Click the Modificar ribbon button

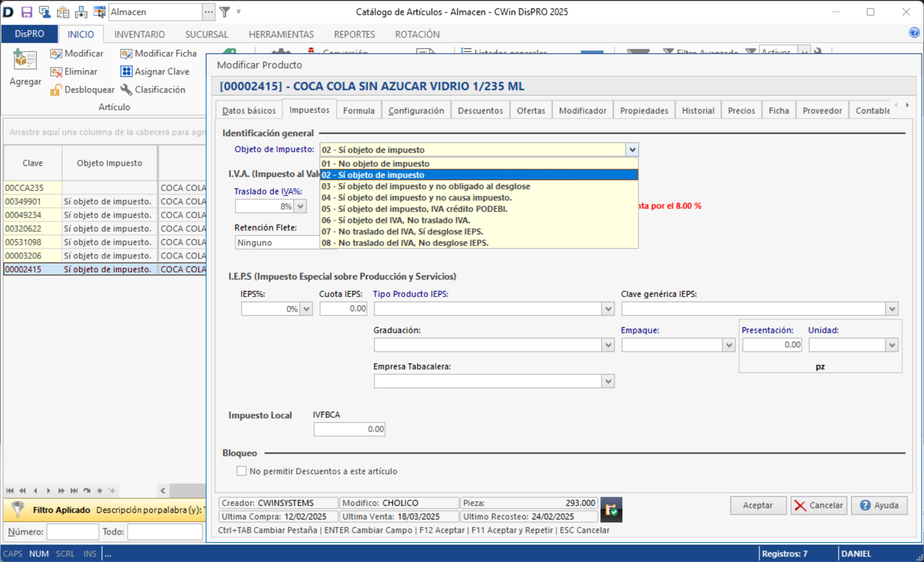click(77, 53)
